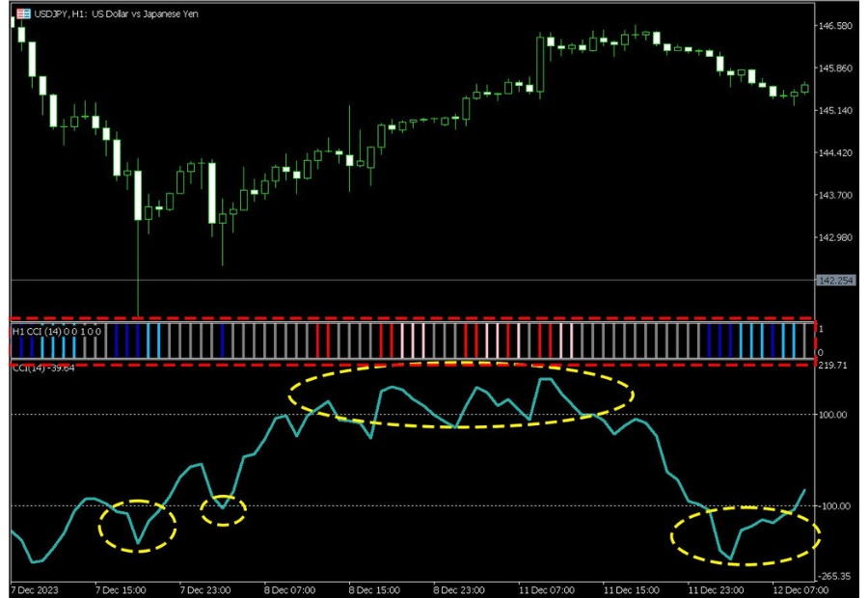Click the 144.420 price scale label

[835, 153]
